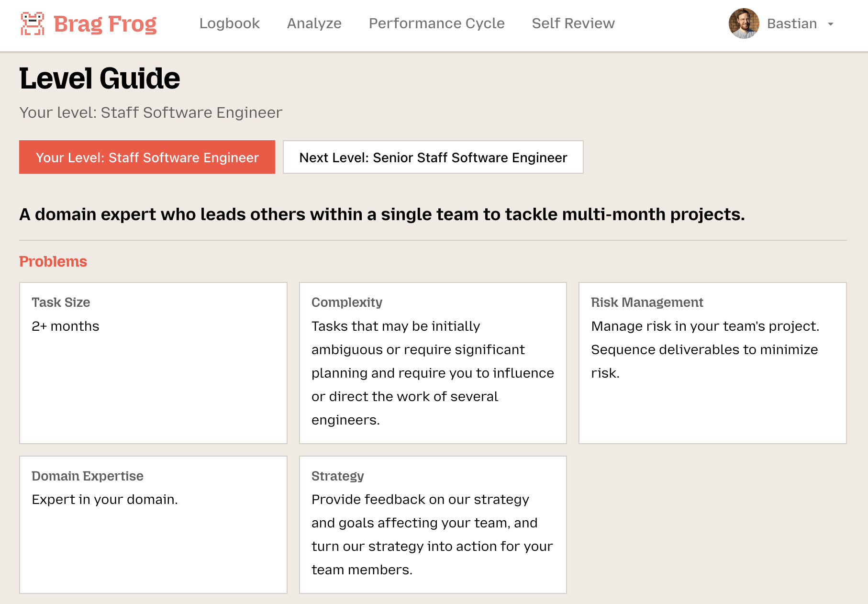Go to the Analyze section

pos(314,23)
